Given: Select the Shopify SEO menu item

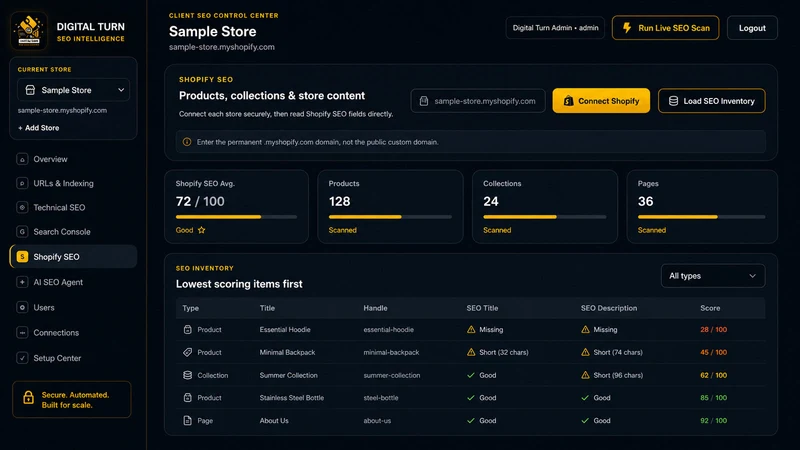Looking at the screenshot, I should [73, 257].
